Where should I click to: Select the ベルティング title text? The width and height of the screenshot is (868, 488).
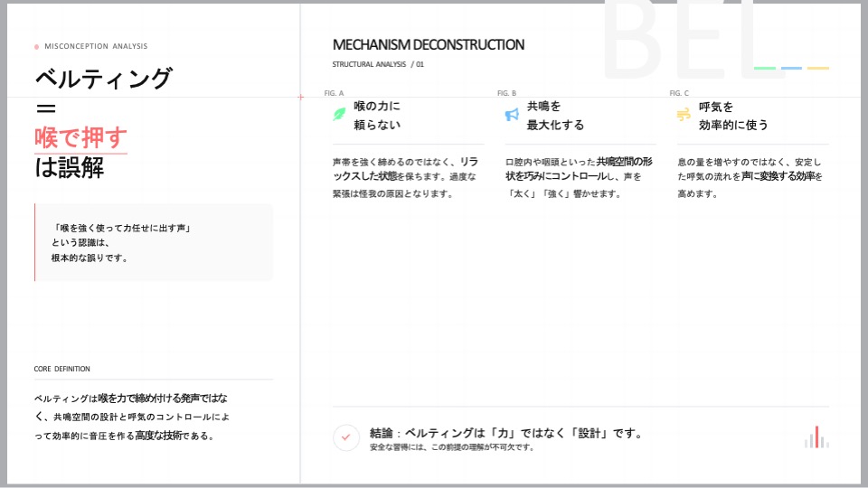coord(102,79)
